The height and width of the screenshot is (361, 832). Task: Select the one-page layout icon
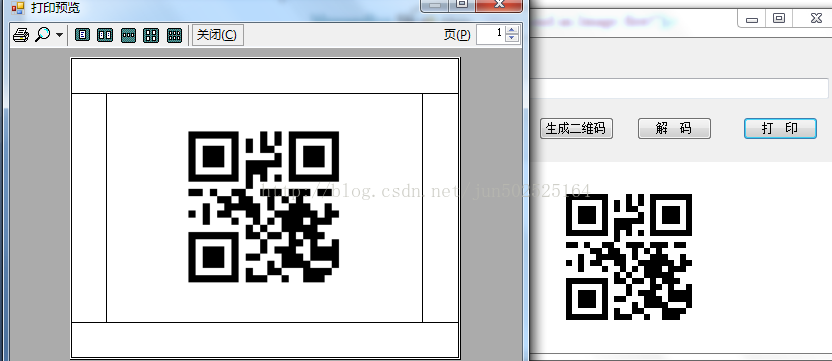(x=82, y=36)
